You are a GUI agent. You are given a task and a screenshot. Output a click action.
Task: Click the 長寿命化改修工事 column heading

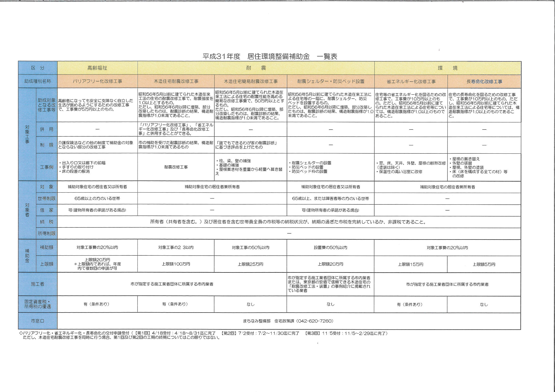pos(484,81)
